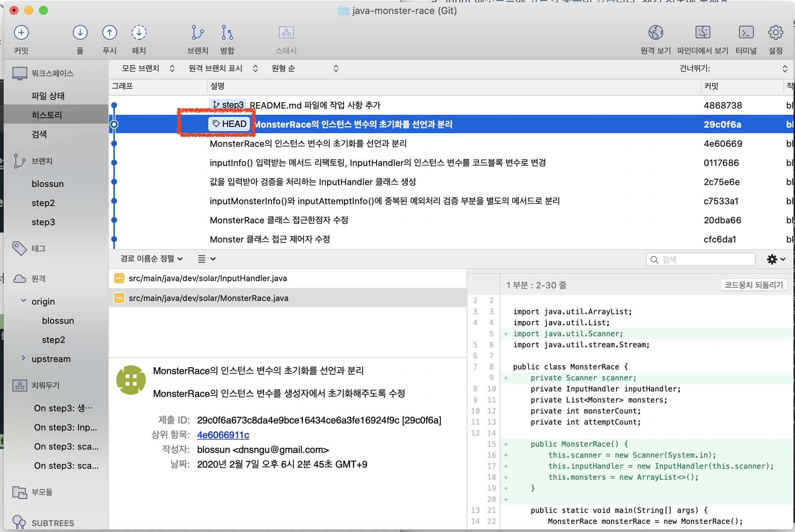This screenshot has width=795, height=532.
Task: Open the remote view (원격 보기) icon
Action: pos(656,33)
